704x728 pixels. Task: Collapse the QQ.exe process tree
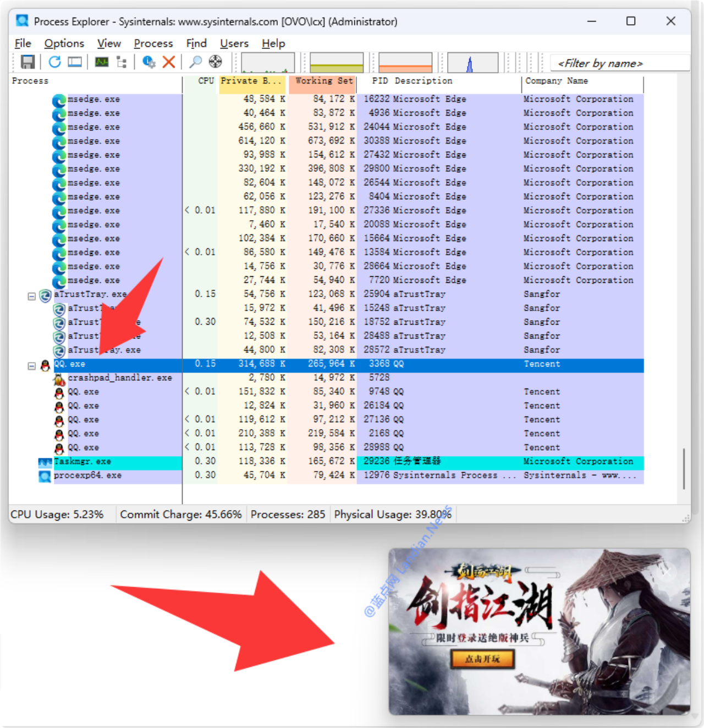click(x=32, y=366)
